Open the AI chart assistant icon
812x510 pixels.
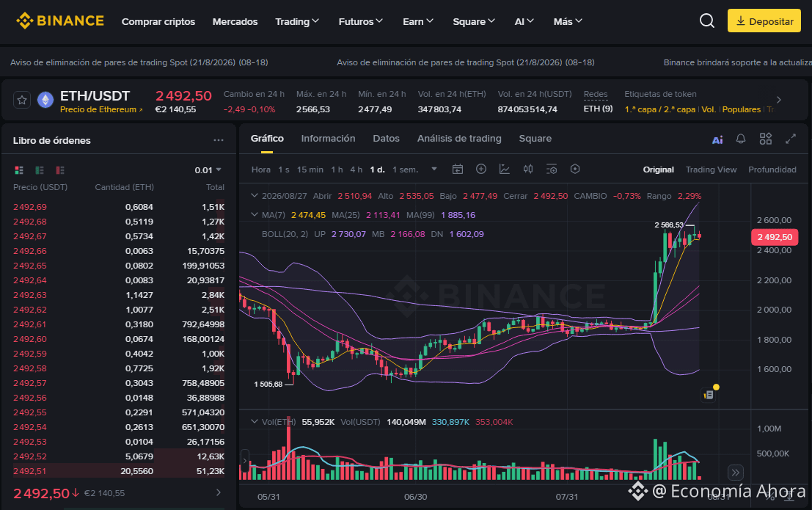click(x=717, y=139)
